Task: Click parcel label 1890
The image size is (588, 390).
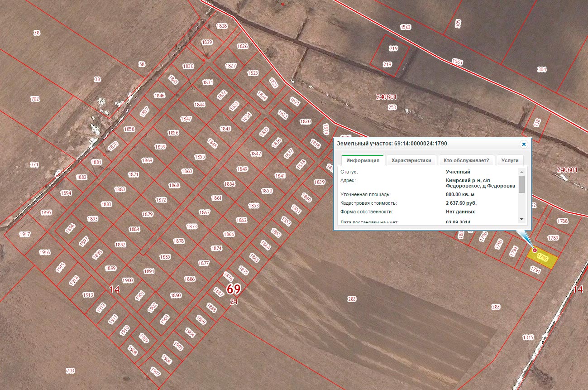Action: tap(176, 295)
